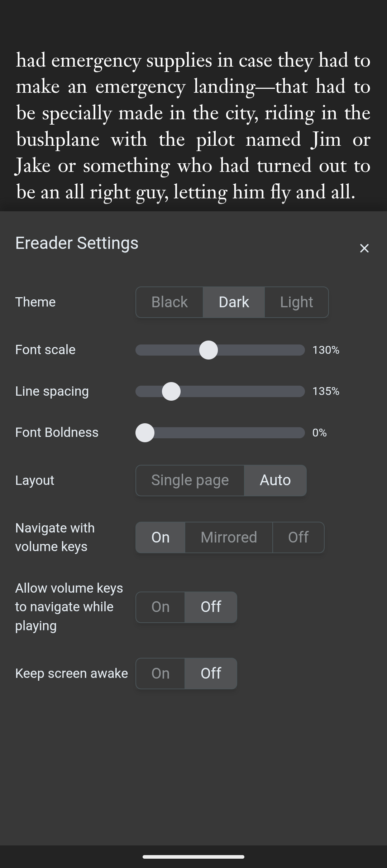This screenshot has height=868, width=387.
Task: Click the Line spacing slider handle
Action: [x=171, y=391]
